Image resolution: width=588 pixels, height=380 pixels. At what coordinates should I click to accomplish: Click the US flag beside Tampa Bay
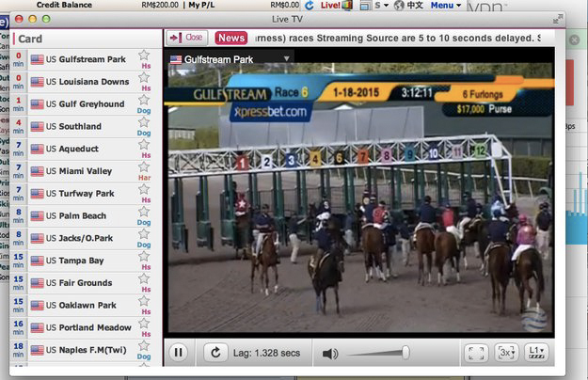[37, 261]
